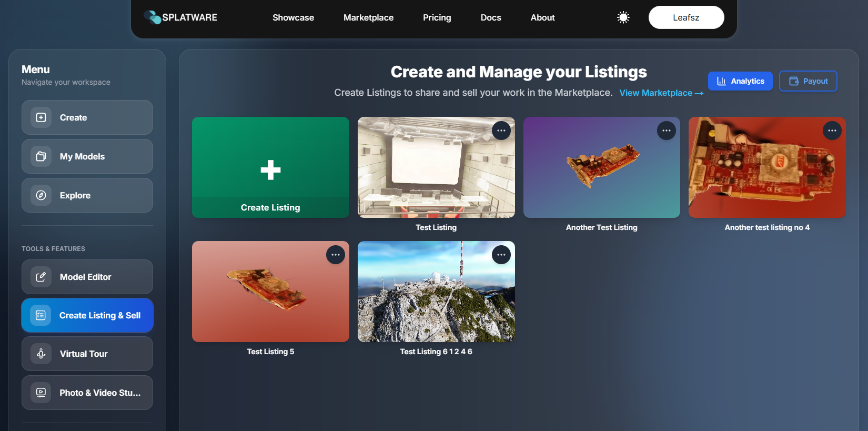Click the Create plus icon in sidebar
Image resolution: width=868 pixels, height=431 pixels.
(41, 117)
